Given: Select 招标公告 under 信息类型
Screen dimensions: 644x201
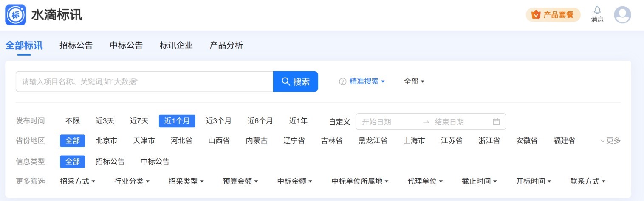Looking at the screenshot, I should pyautogui.click(x=110, y=162).
